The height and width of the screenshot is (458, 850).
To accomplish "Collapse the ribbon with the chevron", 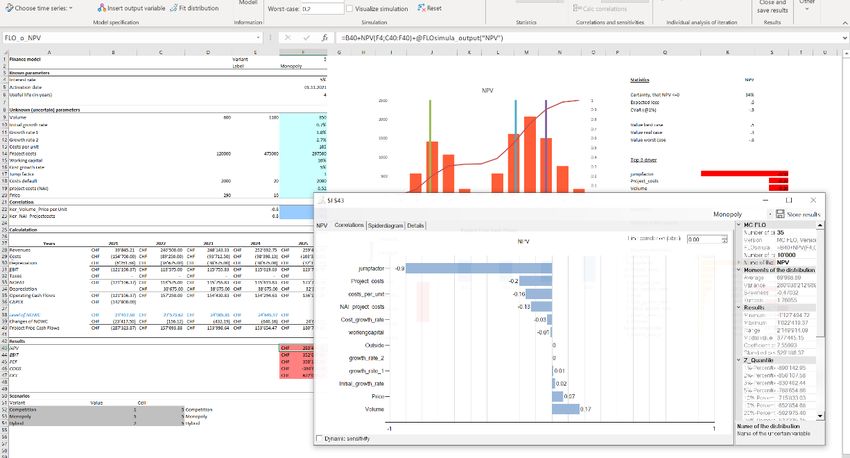I will [x=845, y=23].
